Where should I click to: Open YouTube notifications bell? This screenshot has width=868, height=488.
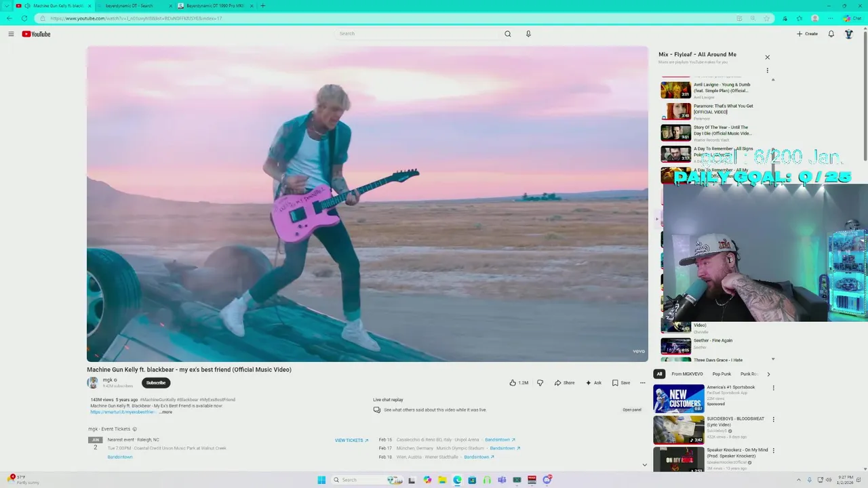(831, 34)
